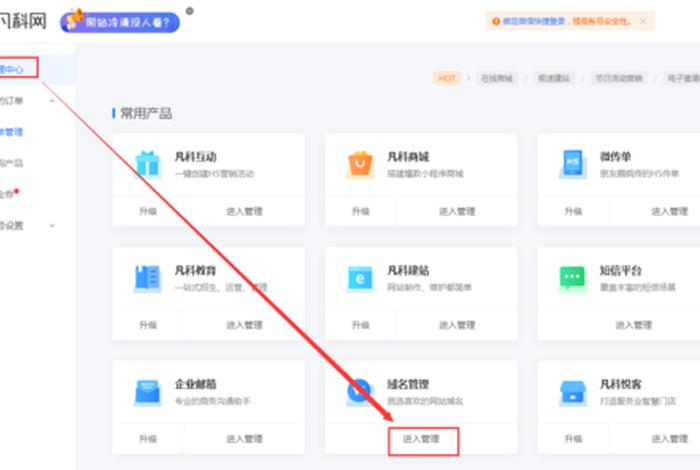700x470 pixels.
Task: Expand the 设置 sidebar section arrow
Action: click(52, 225)
